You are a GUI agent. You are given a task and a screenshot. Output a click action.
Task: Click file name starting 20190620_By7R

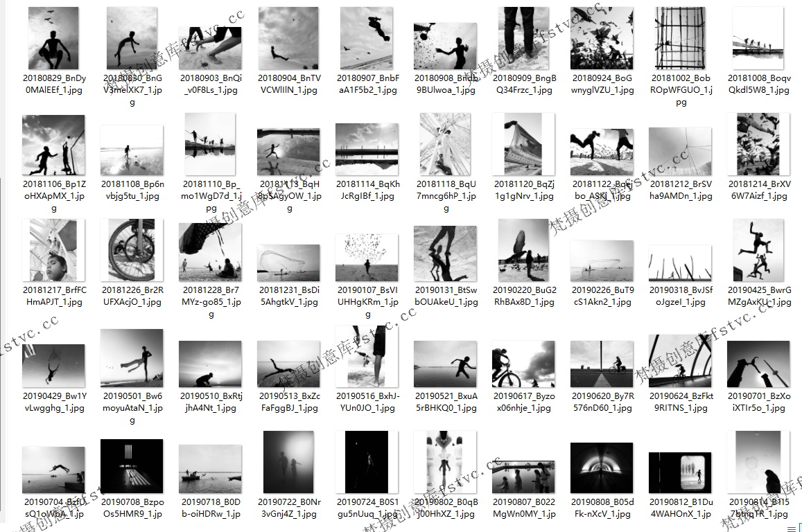pos(602,402)
